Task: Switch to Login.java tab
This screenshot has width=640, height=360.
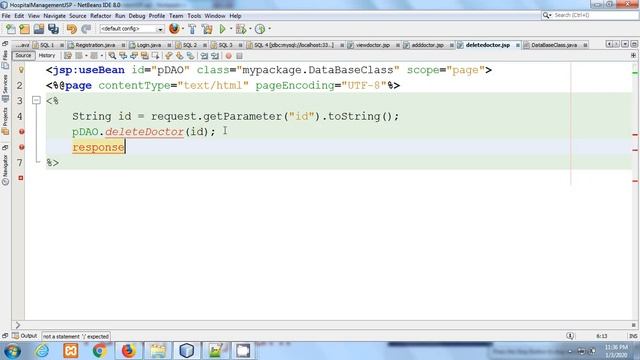Action: (x=149, y=45)
